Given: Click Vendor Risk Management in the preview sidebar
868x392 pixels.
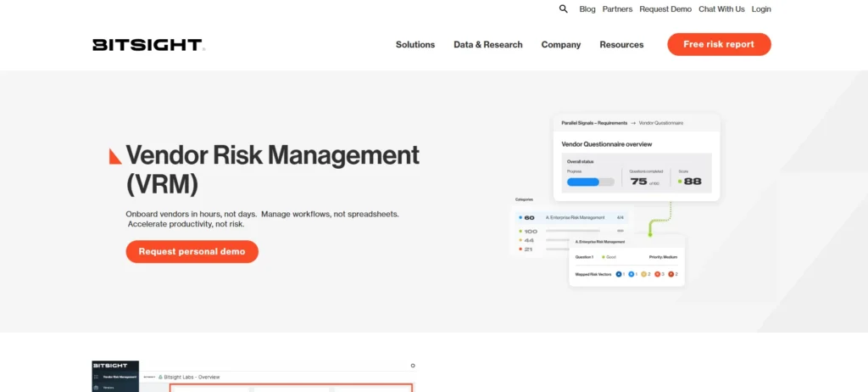Looking at the screenshot, I should coord(120,377).
